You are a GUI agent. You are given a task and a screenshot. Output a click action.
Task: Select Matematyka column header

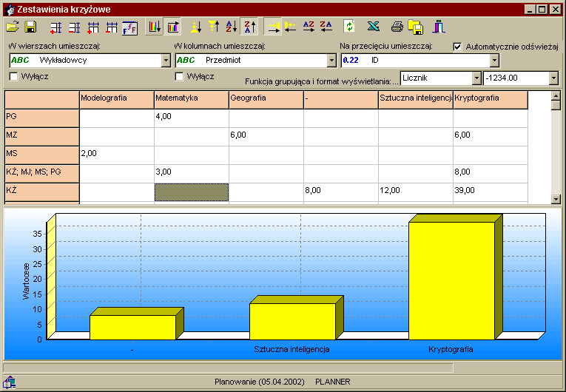coord(192,100)
